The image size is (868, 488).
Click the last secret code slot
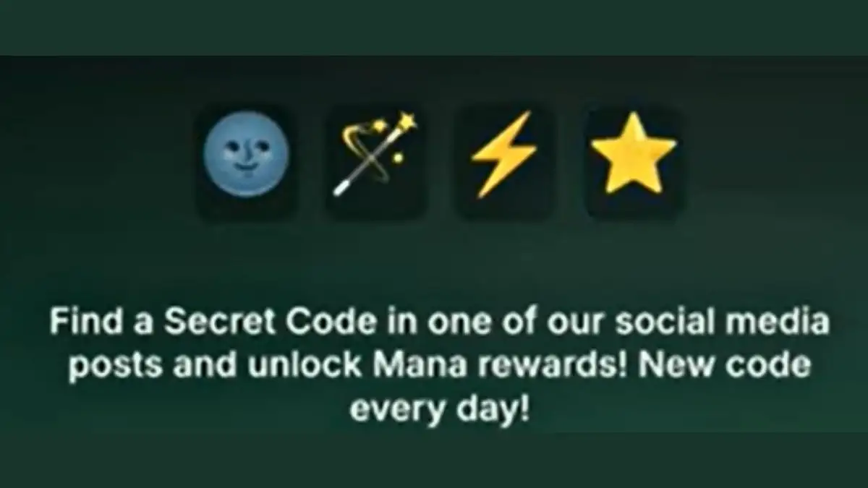[x=634, y=161]
